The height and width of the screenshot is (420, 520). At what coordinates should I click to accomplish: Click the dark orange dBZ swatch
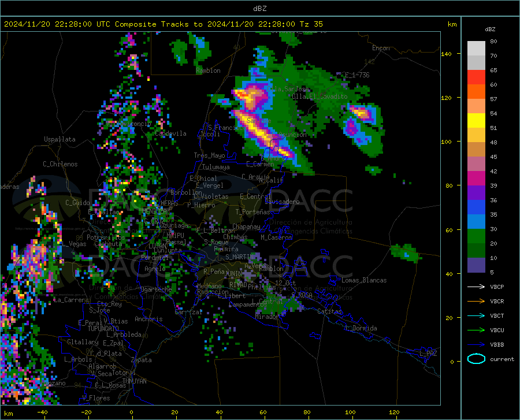click(476, 92)
